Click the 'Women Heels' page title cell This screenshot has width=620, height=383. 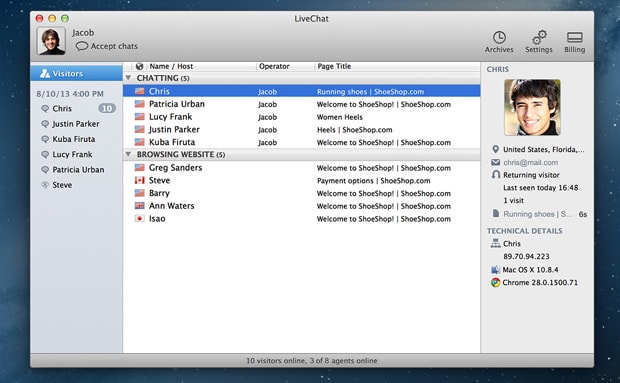(340, 117)
